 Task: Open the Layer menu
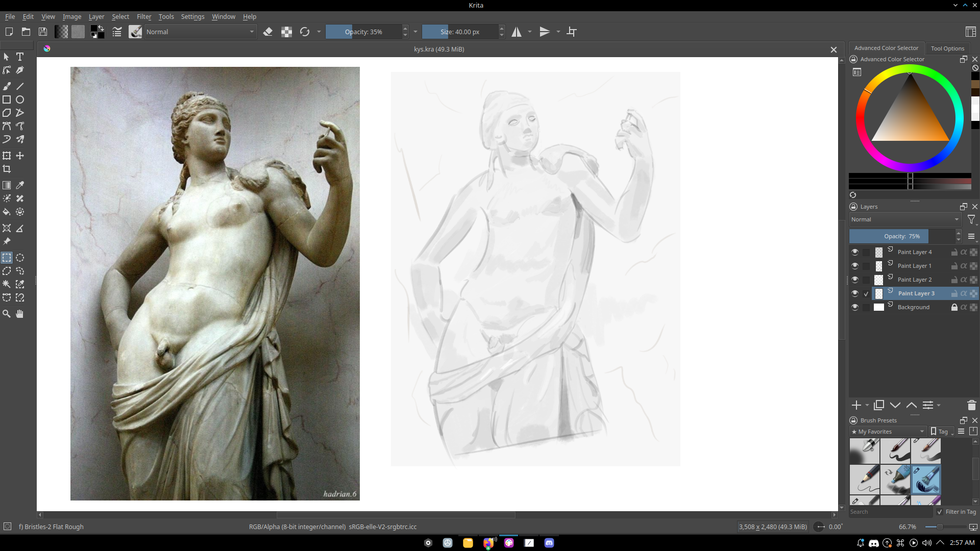96,16
